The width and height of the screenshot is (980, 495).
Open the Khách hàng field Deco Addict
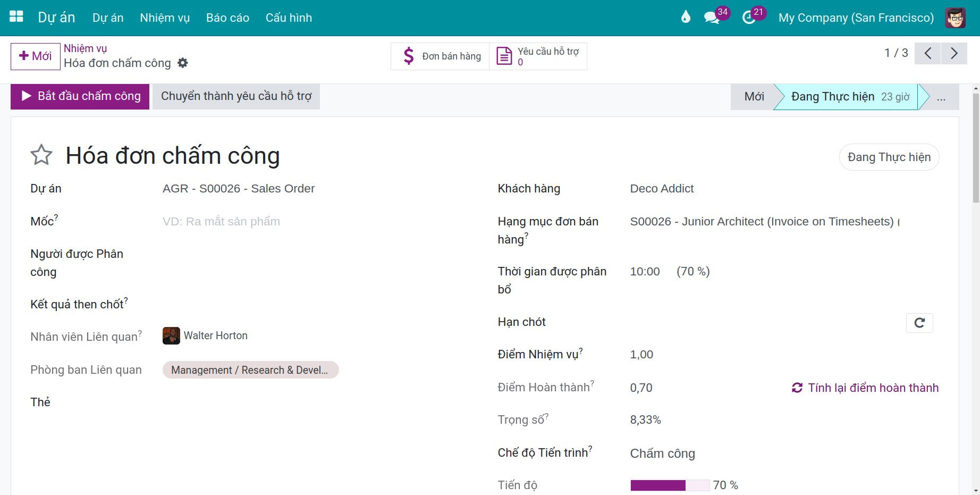(x=784, y=189)
